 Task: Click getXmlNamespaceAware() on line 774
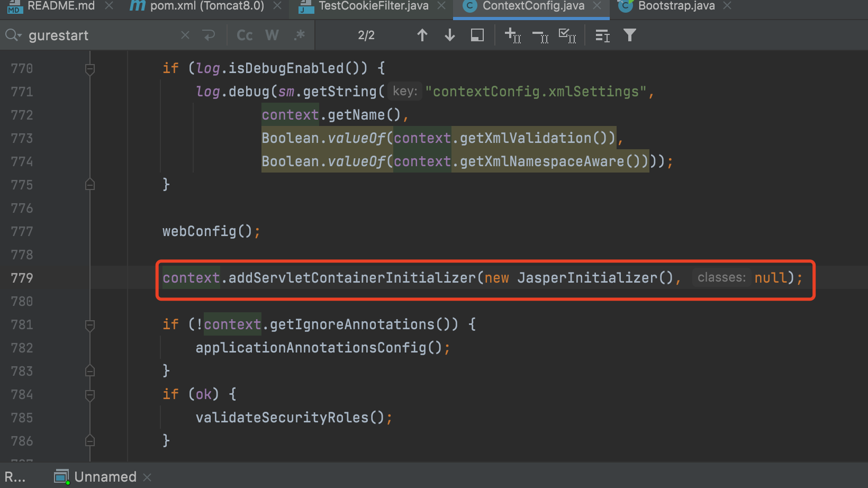pos(550,161)
